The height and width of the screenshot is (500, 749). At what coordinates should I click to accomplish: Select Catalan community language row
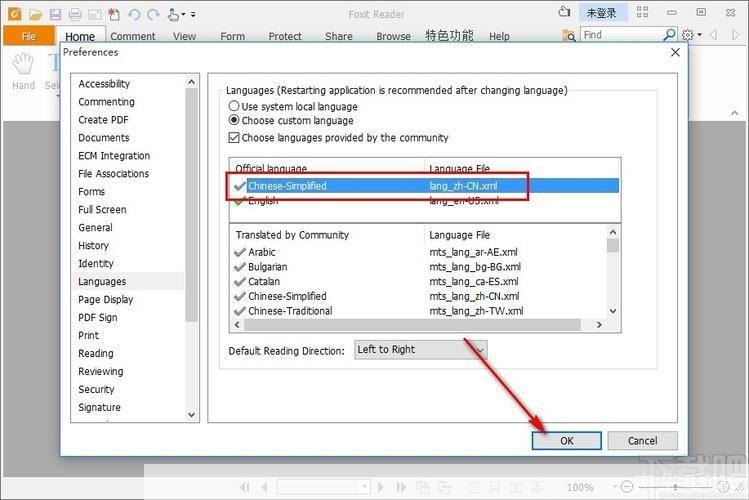(x=419, y=282)
